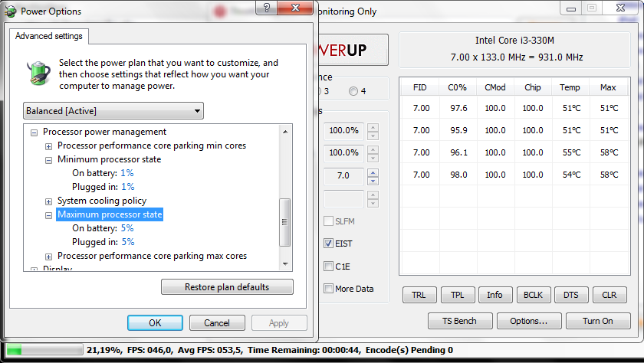Toggle the SLFM checkbox in ThrottleStop
Viewport: 644px width, 363px height.
(x=328, y=221)
